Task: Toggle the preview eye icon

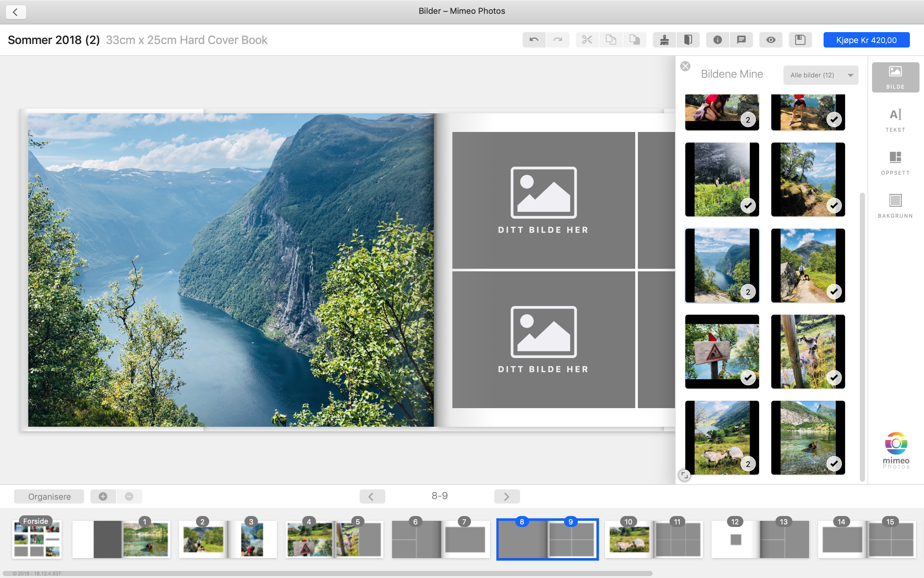Action: click(771, 40)
